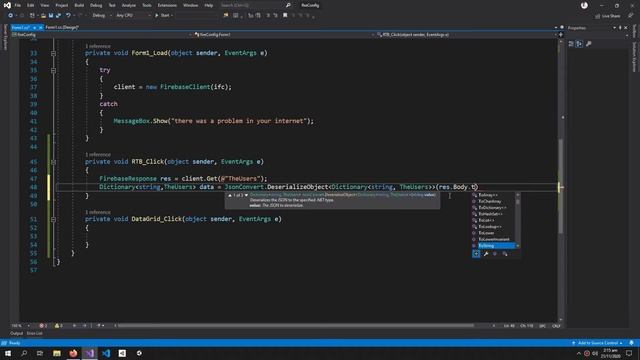
Task: Open Properties panel window options arrow
Action: click(615, 28)
